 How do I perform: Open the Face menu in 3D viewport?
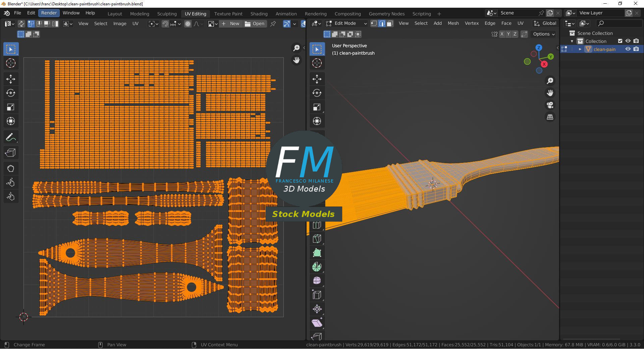pos(506,23)
